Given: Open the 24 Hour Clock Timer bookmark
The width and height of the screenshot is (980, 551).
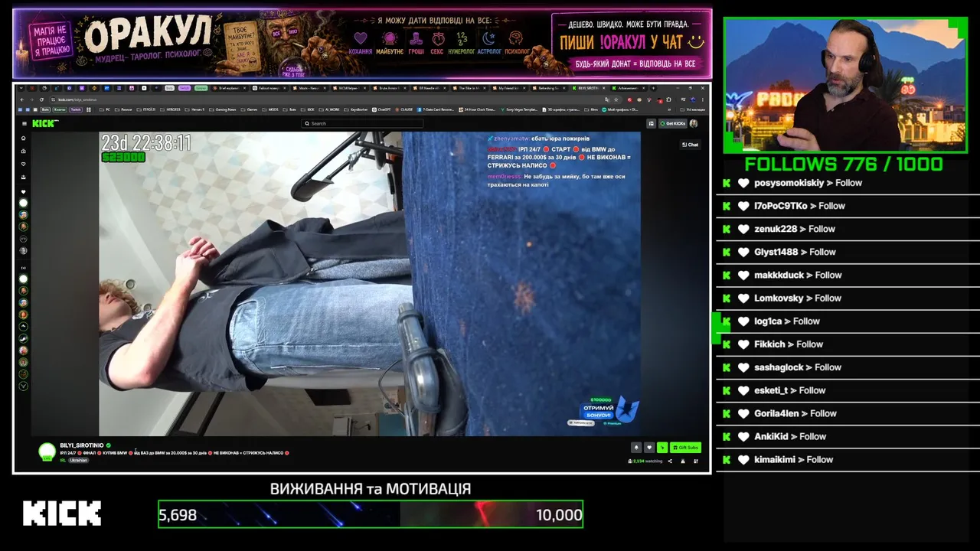Looking at the screenshot, I should (478, 109).
